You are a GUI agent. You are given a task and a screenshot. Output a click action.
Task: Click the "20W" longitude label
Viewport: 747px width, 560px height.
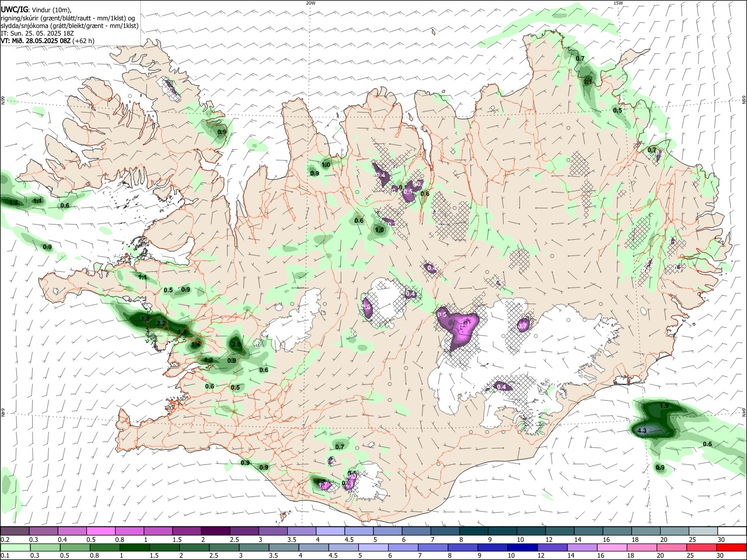[x=310, y=3]
